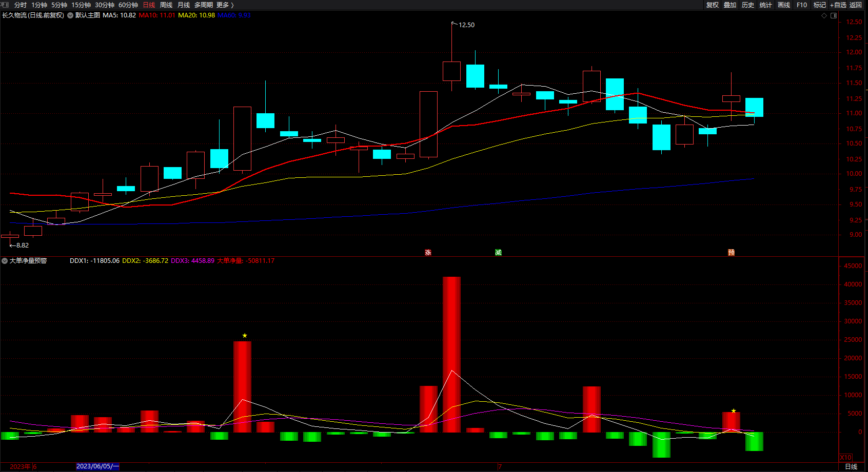Click the MA5: 10.82 value
This screenshot has width=868, height=472.
click(120, 15)
